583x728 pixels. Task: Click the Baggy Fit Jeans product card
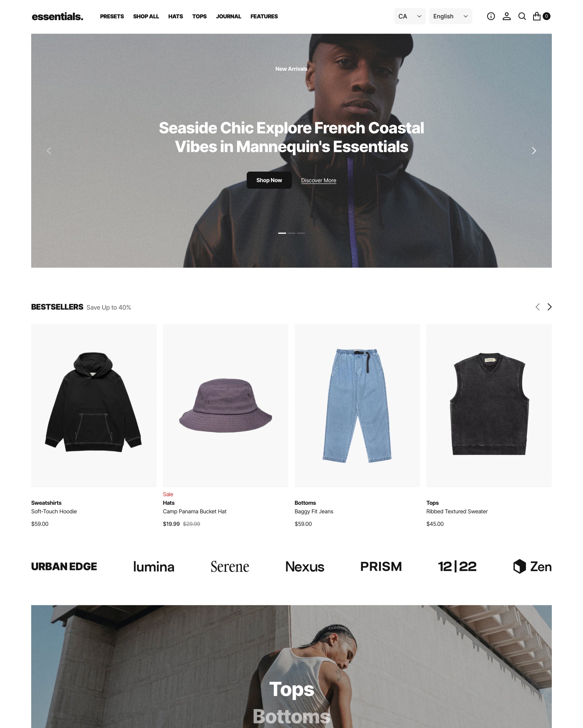pos(357,426)
